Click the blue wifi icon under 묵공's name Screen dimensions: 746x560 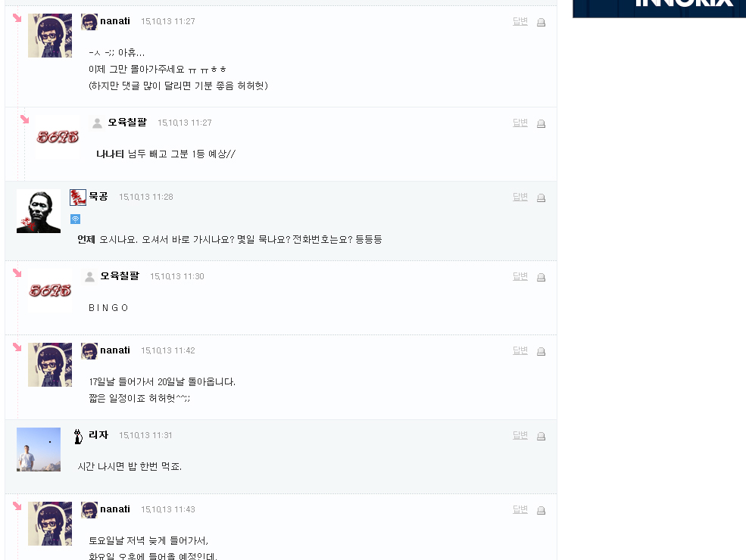pyautogui.click(x=75, y=219)
